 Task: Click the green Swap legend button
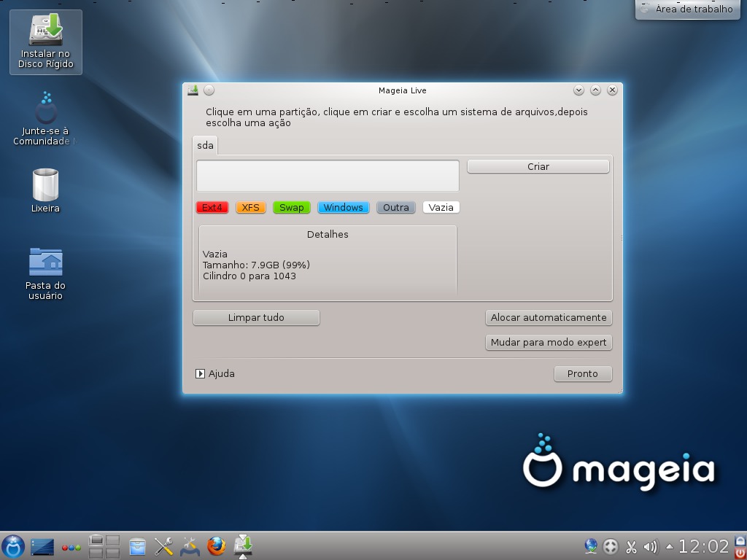pyautogui.click(x=292, y=208)
